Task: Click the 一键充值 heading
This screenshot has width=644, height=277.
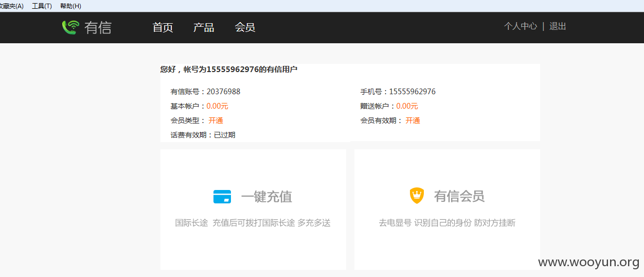Action: (x=266, y=197)
